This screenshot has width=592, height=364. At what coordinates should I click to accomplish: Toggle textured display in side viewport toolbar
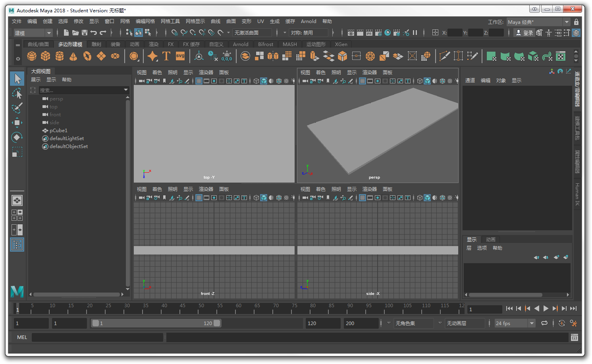(450, 198)
